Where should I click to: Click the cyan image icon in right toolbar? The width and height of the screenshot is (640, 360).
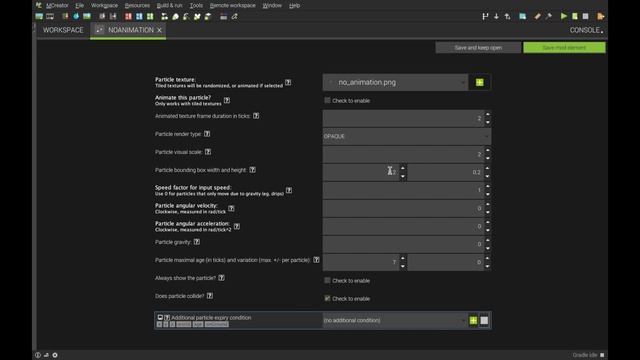(522, 16)
